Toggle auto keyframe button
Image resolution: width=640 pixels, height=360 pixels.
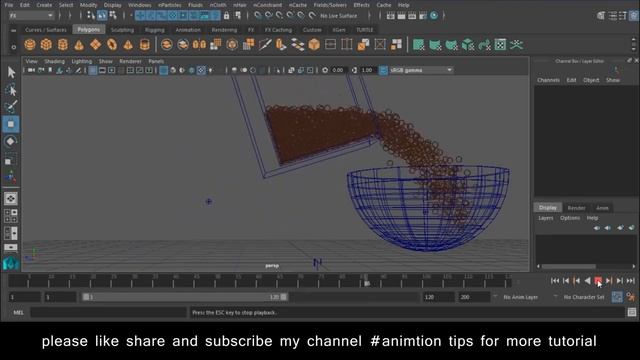617,297
